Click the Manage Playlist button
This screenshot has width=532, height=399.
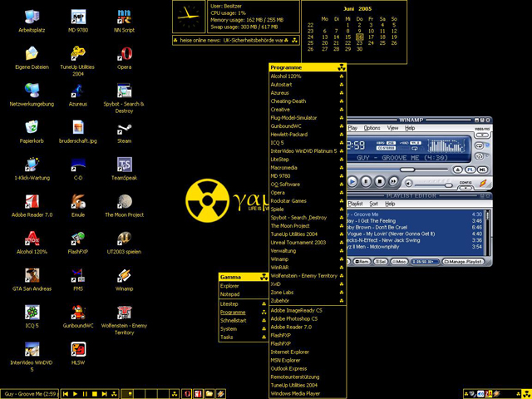pyautogui.click(x=463, y=262)
